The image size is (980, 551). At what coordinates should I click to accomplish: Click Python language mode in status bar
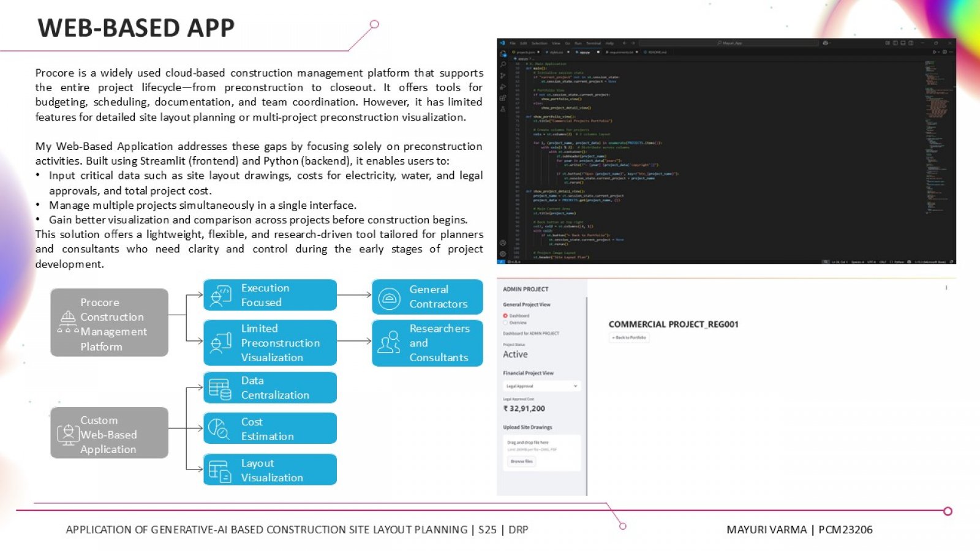(899, 262)
